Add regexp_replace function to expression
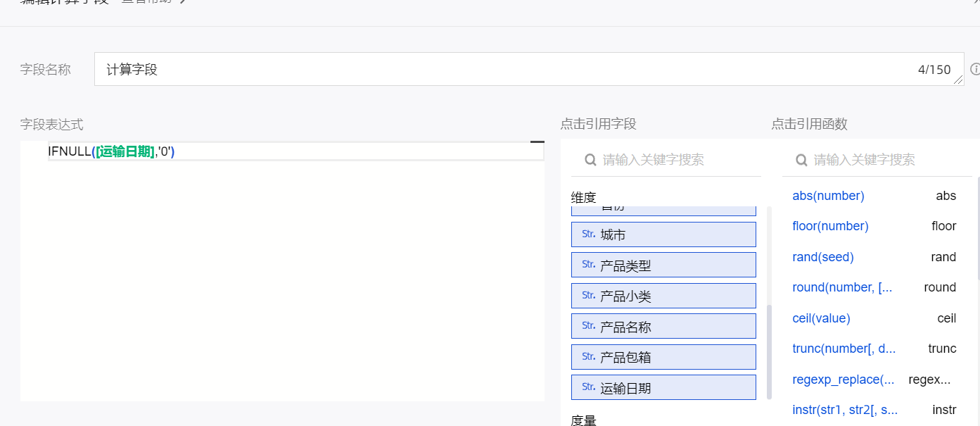The width and height of the screenshot is (980, 426). (843, 380)
